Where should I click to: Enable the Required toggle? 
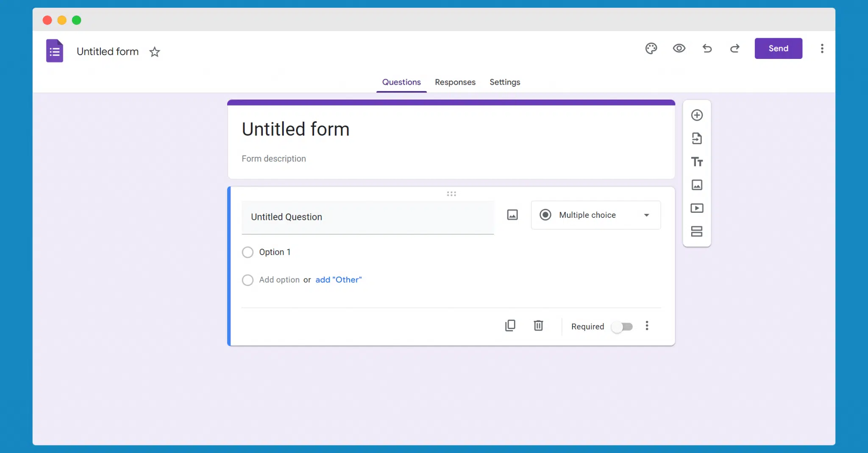pos(623,326)
